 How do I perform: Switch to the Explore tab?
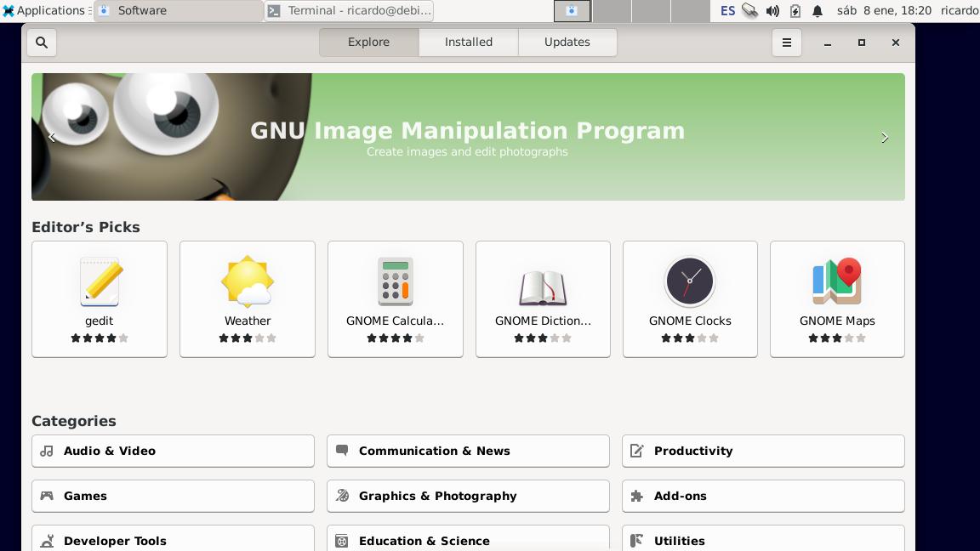click(x=368, y=43)
